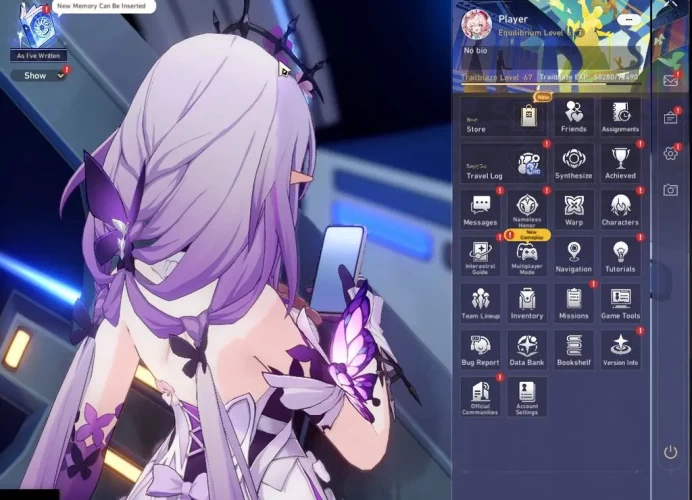The image size is (692, 500).
Task: Open the Navigation map
Action: pyautogui.click(x=574, y=257)
